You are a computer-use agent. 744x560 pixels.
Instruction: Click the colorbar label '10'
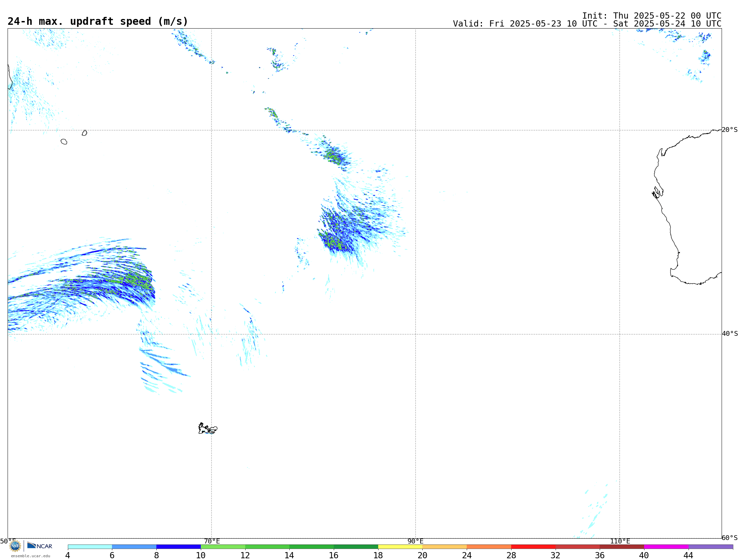pyautogui.click(x=201, y=556)
